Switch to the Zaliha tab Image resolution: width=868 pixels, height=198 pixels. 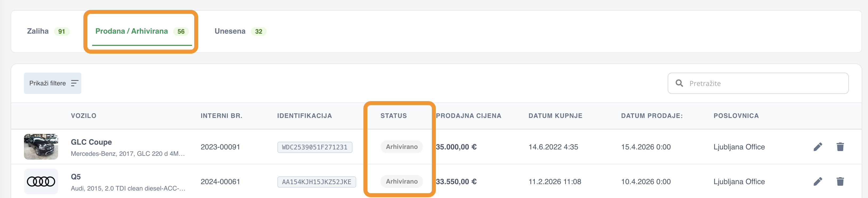48,31
